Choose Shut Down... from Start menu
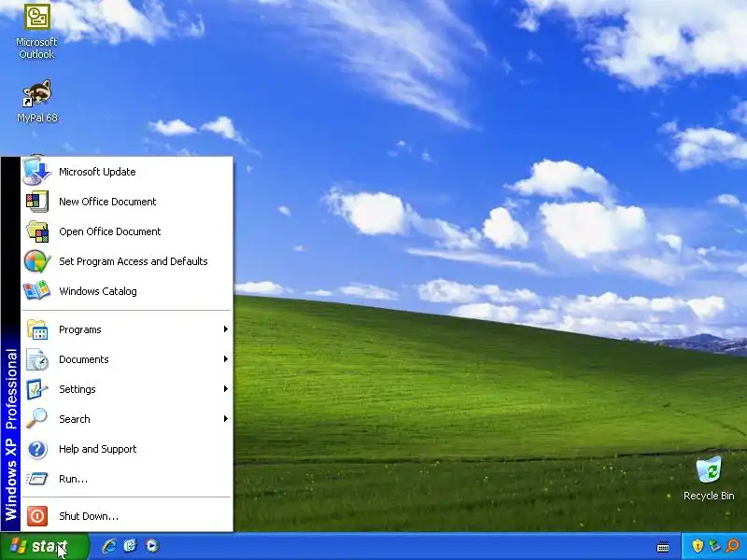The height and width of the screenshot is (560, 747). coord(127,516)
